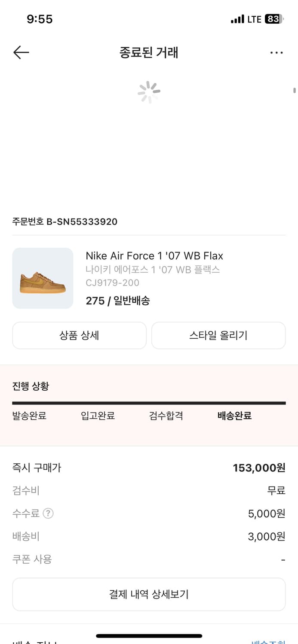Tap the Nike Air Force 1 '07 WB Flax title
Screen dimensions: 298x644
click(154, 256)
